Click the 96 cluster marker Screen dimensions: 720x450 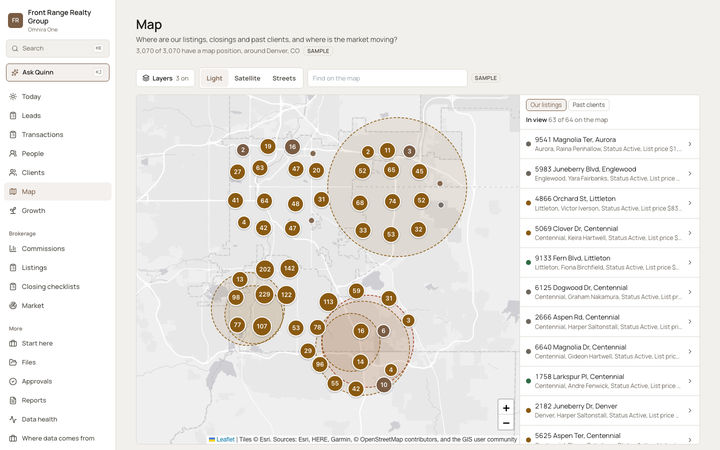coord(320,365)
